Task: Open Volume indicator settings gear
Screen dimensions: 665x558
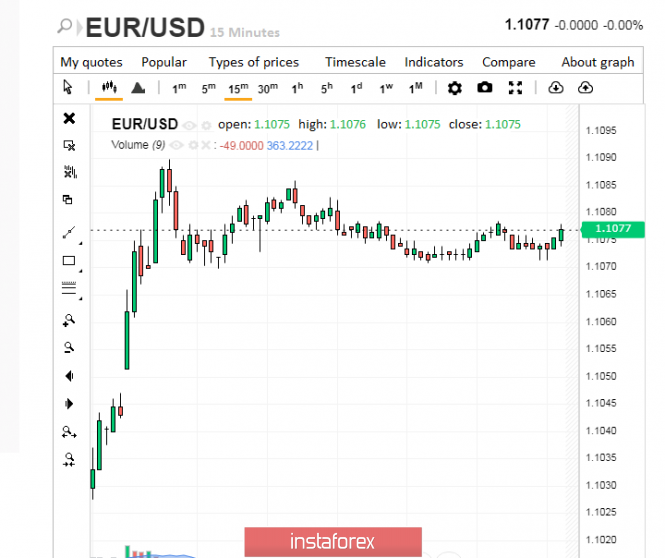Action: pos(193,145)
